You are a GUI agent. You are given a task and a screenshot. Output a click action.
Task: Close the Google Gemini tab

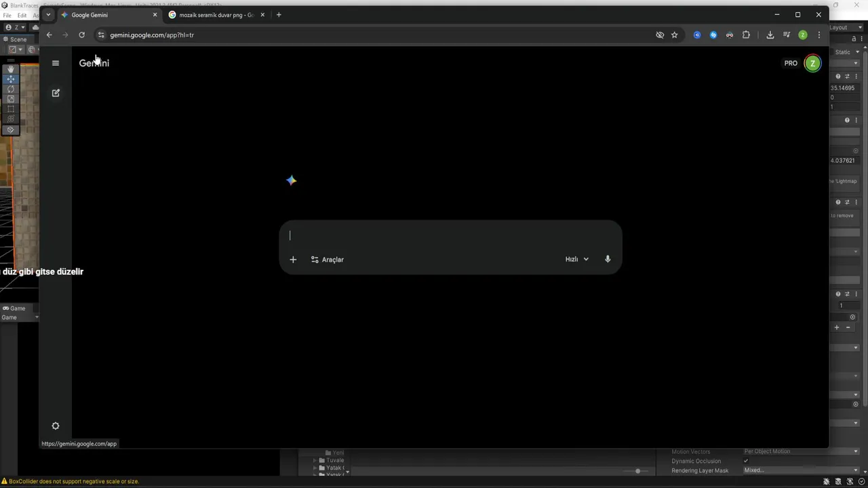click(x=155, y=15)
